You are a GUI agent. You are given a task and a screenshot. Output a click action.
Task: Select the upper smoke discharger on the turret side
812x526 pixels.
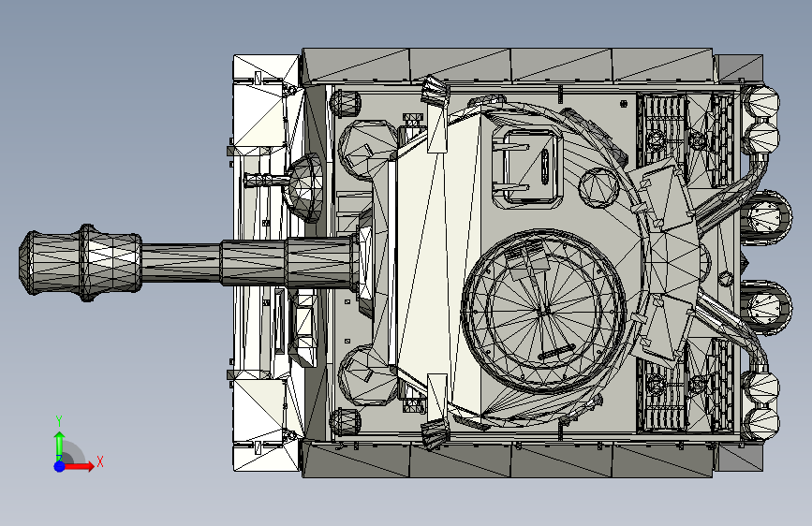coord(434,91)
